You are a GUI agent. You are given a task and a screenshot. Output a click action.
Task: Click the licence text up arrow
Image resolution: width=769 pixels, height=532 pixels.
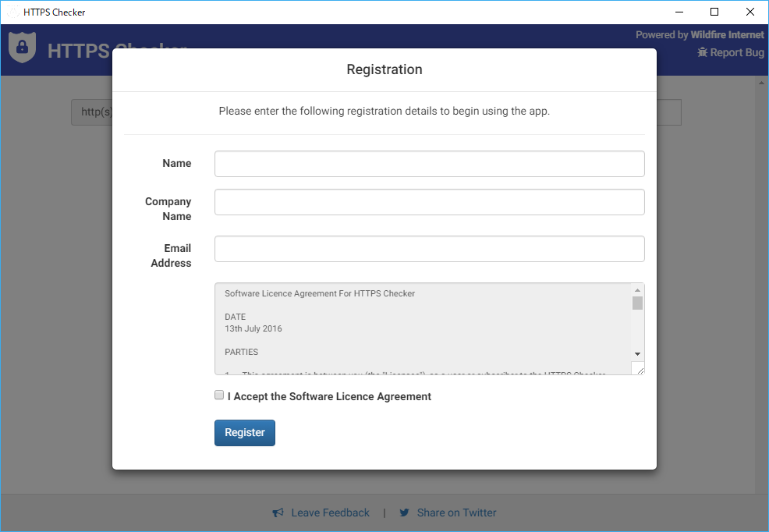(x=637, y=290)
